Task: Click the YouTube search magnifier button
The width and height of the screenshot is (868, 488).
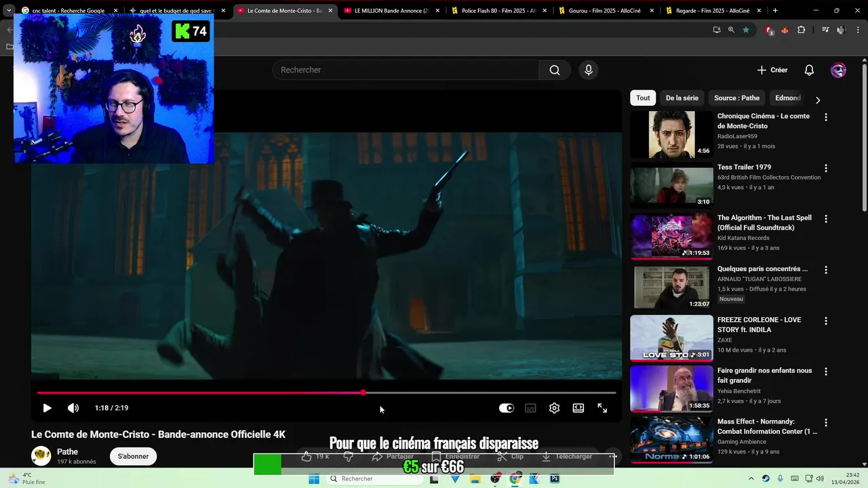Action: 555,70
